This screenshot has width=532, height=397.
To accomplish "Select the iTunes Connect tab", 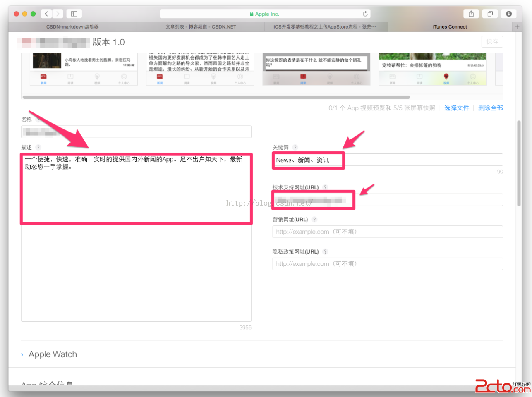I will tap(450, 27).
